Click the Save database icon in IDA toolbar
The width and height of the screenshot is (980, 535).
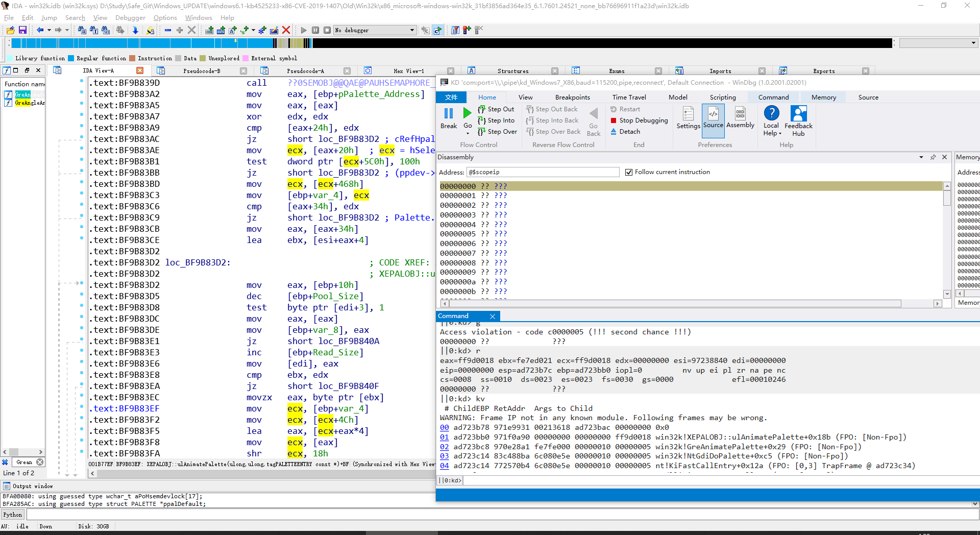click(22, 30)
